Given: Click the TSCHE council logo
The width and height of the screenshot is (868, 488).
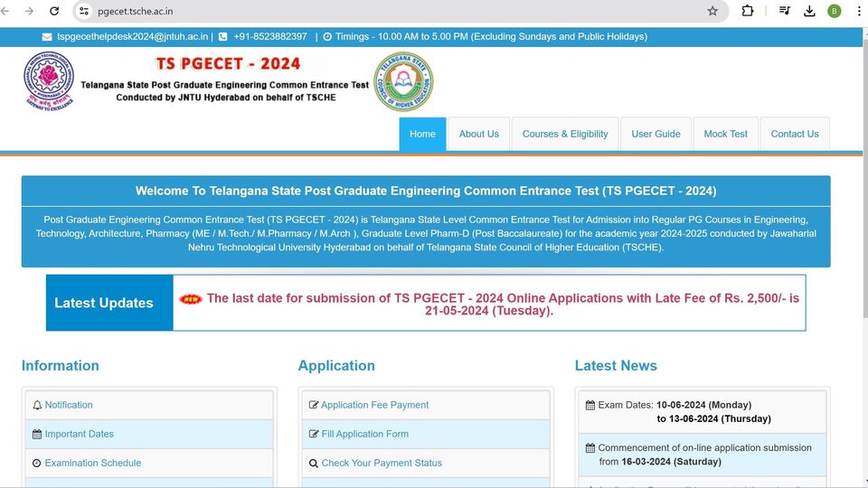Looking at the screenshot, I should point(403,82).
